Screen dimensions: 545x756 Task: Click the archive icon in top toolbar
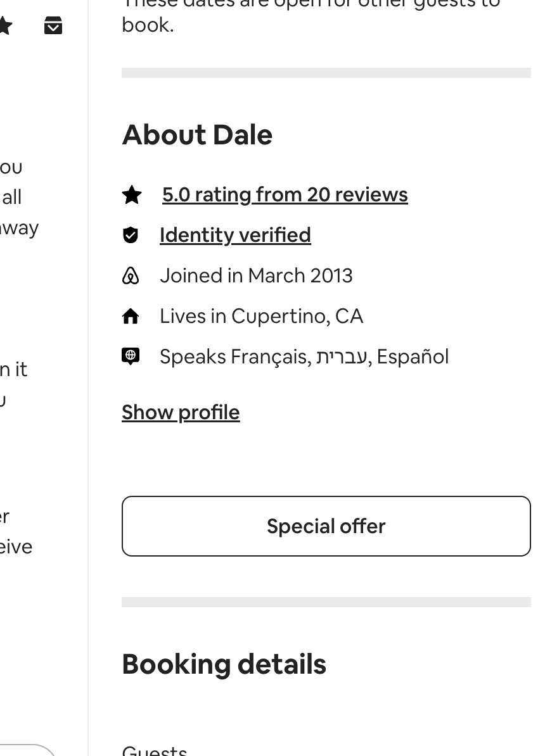(x=53, y=25)
